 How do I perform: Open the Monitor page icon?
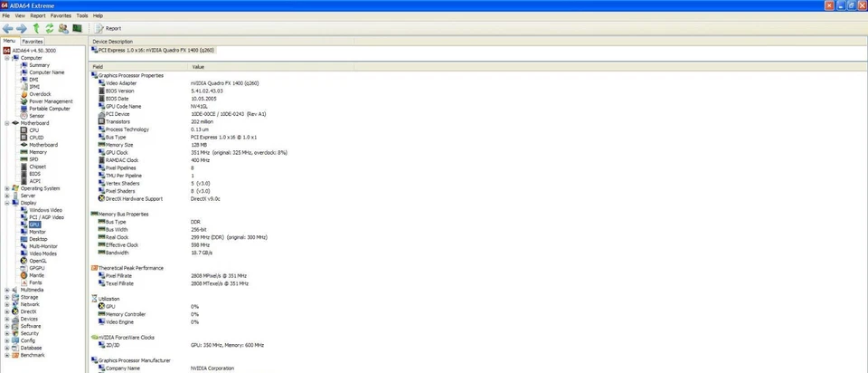(24, 232)
